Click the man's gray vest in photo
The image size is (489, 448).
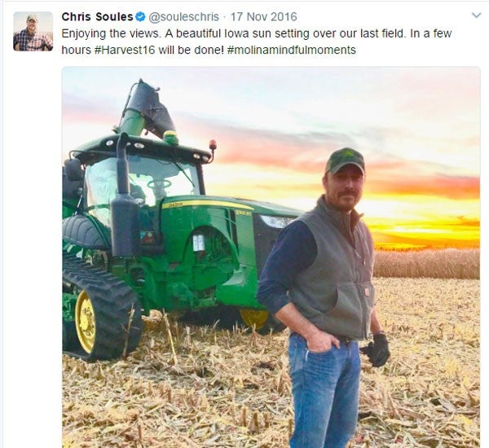(334, 269)
